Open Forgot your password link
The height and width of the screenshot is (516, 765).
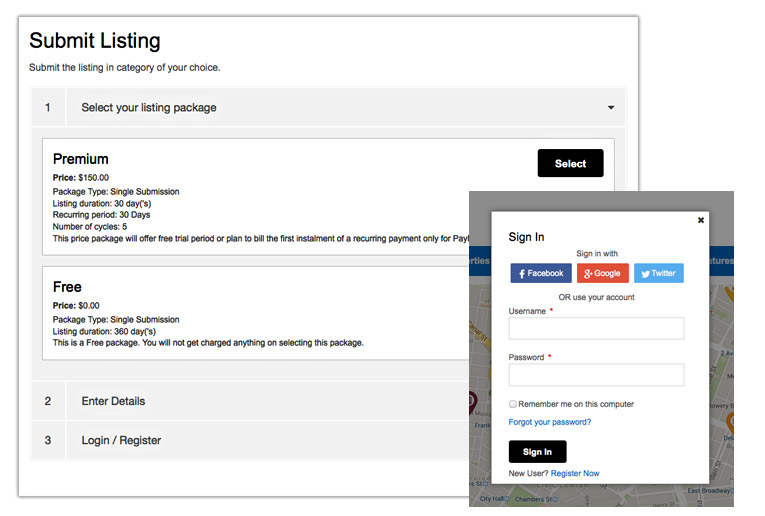[x=549, y=422]
